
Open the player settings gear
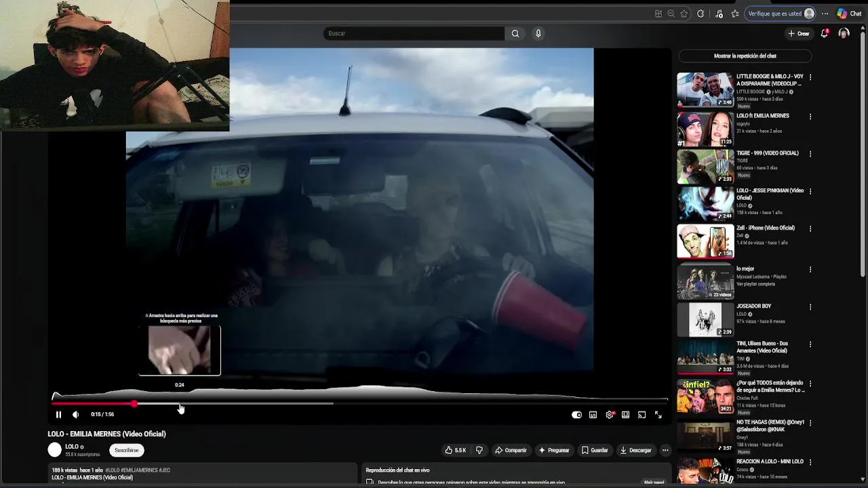click(x=610, y=415)
